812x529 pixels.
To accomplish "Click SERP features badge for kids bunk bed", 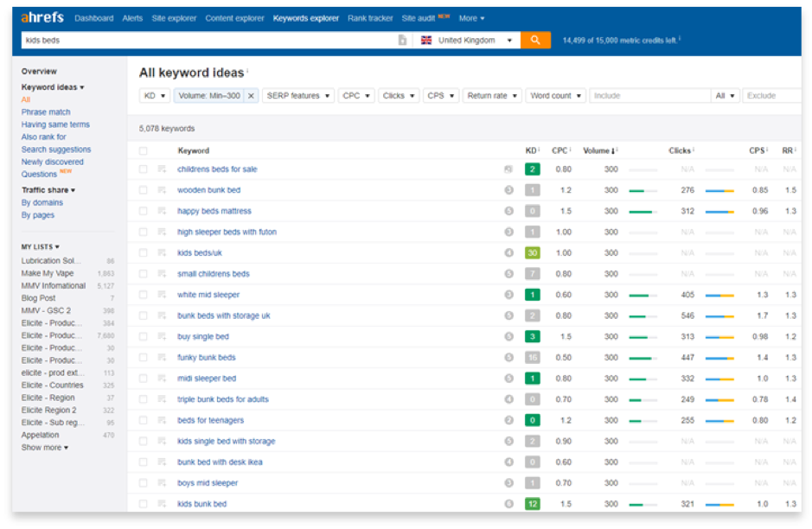I will (509, 504).
